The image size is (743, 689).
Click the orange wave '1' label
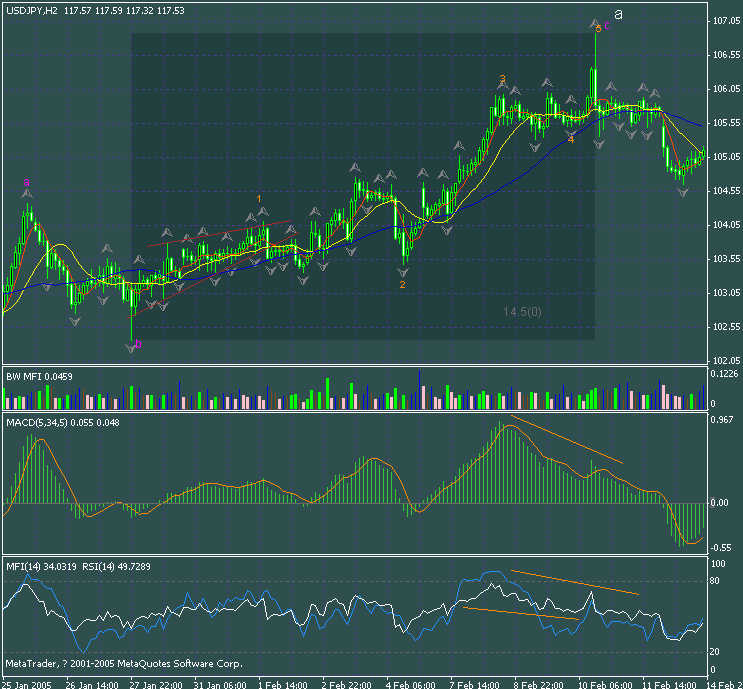point(259,199)
